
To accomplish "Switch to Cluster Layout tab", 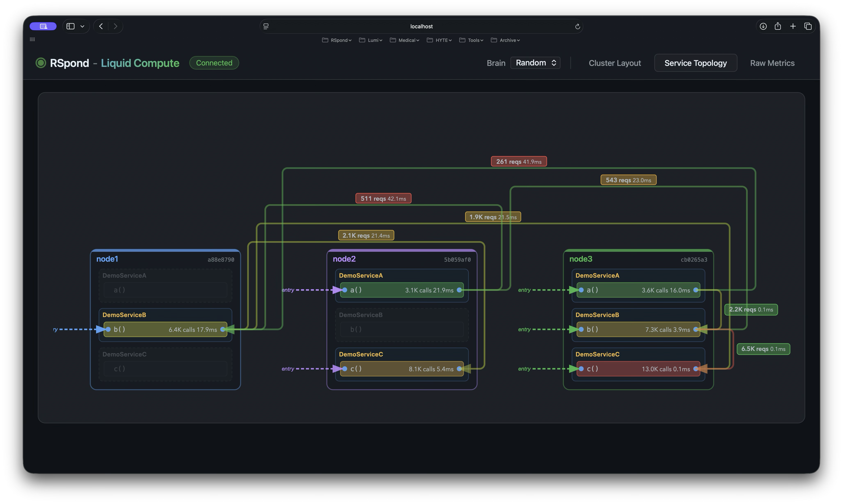I will click(x=615, y=63).
